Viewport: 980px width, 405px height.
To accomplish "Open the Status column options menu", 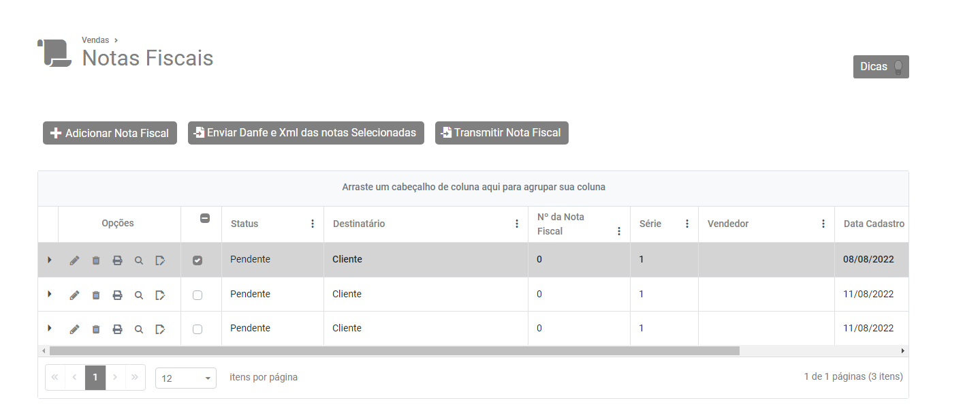I will 313,224.
